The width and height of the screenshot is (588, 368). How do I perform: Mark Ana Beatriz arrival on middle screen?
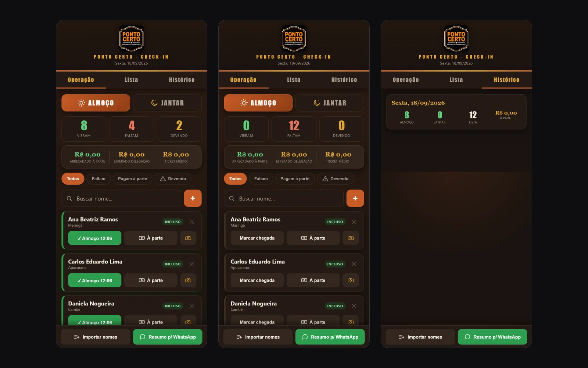pyautogui.click(x=257, y=238)
